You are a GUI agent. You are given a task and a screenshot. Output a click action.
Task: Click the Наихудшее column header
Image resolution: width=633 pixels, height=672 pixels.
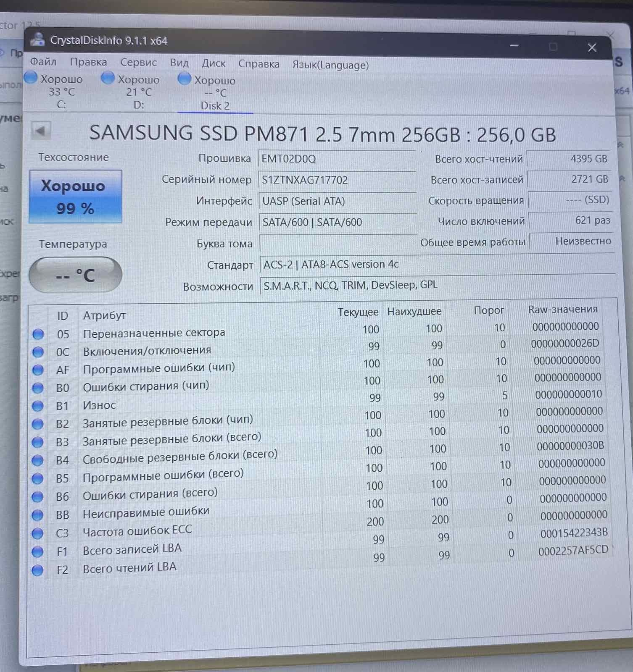(414, 311)
